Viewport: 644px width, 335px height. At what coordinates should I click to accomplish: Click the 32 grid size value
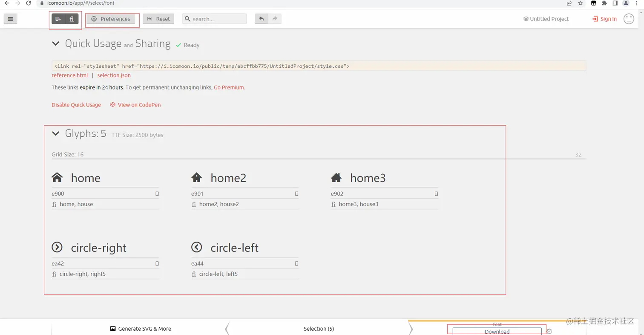[x=578, y=155]
